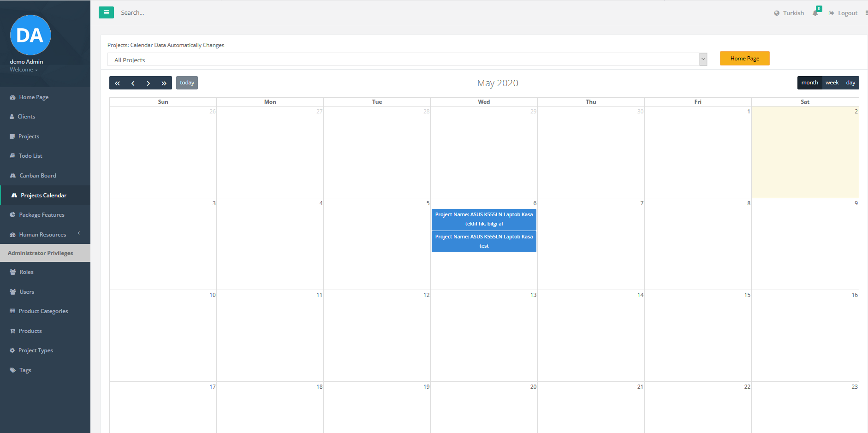Click the May 2020 calendar title
The height and width of the screenshot is (433, 868).
pos(498,83)
